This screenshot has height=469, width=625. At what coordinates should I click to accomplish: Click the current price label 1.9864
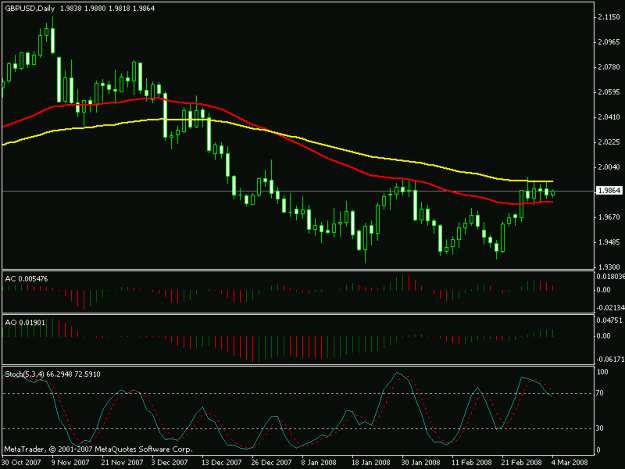610,191
